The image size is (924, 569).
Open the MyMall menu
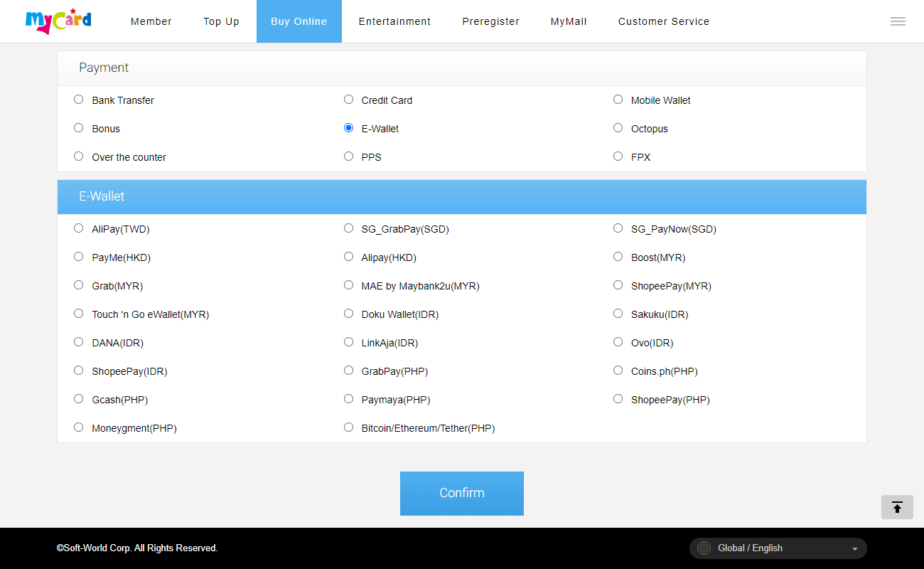coord(569,21)
